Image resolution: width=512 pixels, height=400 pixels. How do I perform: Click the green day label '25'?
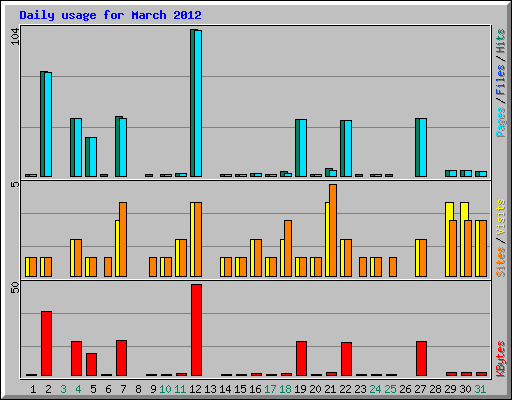pyautogui.click(x=390, y=389)
